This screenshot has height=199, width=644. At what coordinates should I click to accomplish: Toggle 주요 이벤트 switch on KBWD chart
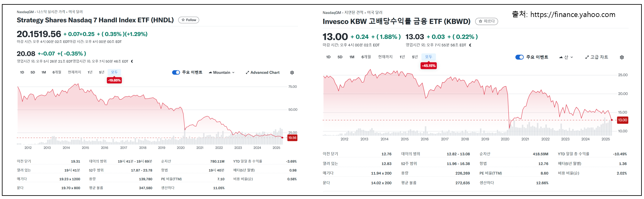(519, 57)
